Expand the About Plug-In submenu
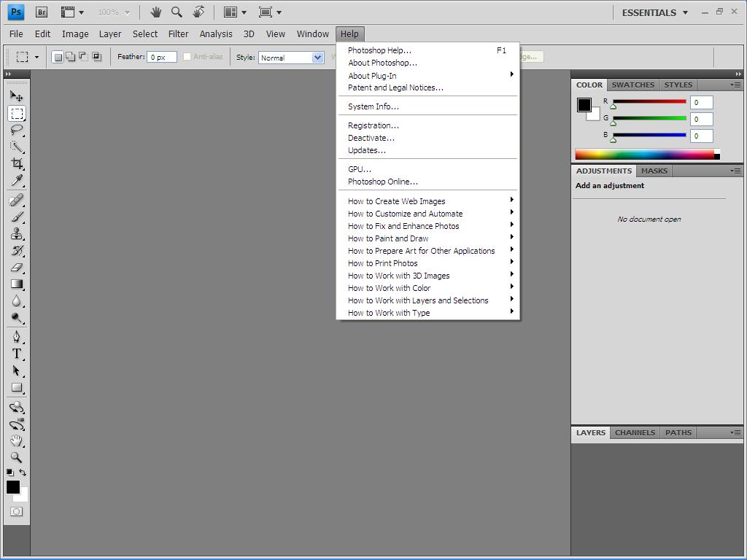Screen dimensions: 747x560 pyautogui.click(x=427, y=75)
